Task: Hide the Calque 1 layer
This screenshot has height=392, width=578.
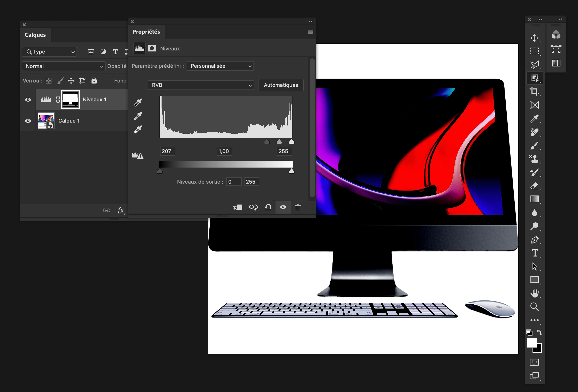Action: pyautogui.click(x=28, y=121)
